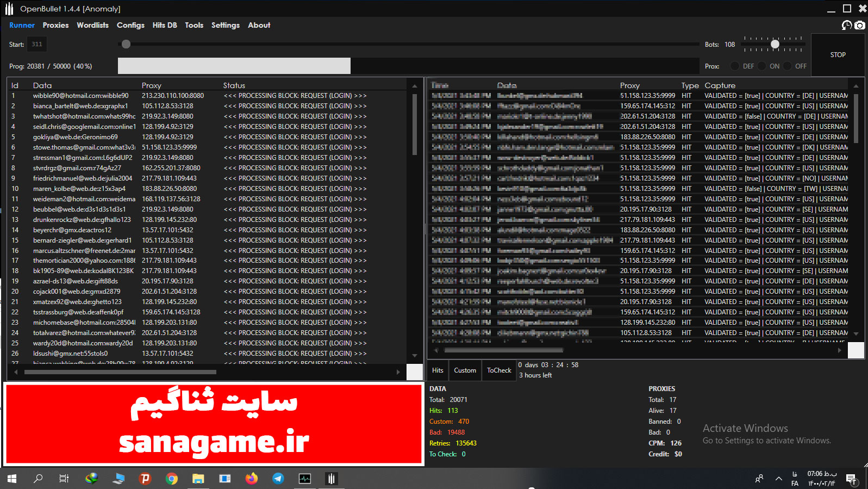868x489 pixels.
Task: Launch Google Chrome from the taskbar
Action: [x=172, y=479]
